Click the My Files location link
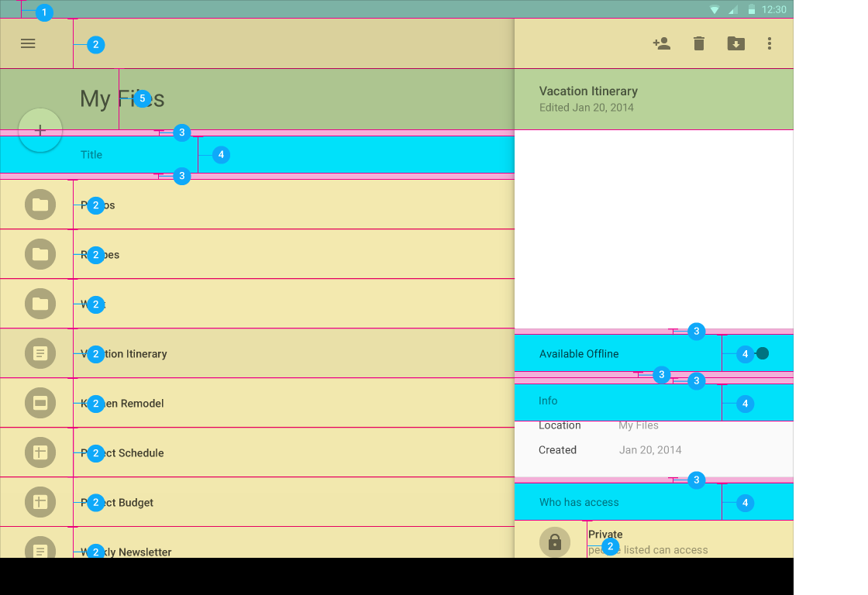The width and height of the screenshot is (868, 595). click(639, 425)
